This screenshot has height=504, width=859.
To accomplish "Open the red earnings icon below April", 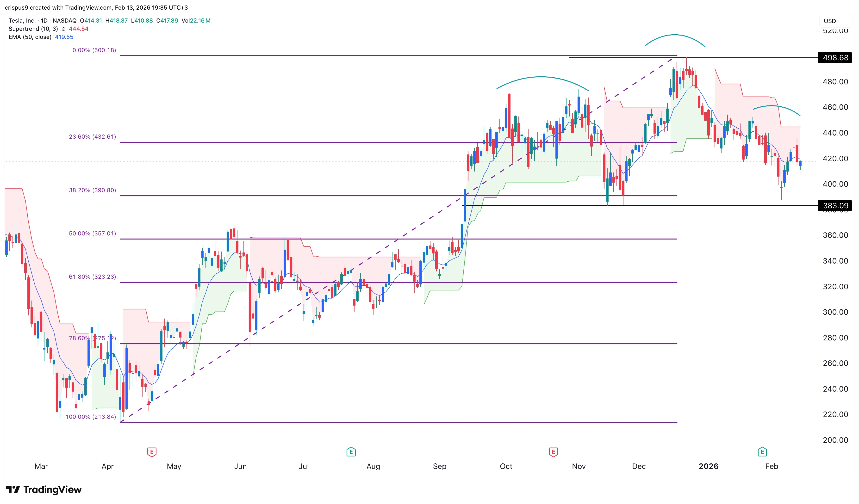I will [152, 452].
